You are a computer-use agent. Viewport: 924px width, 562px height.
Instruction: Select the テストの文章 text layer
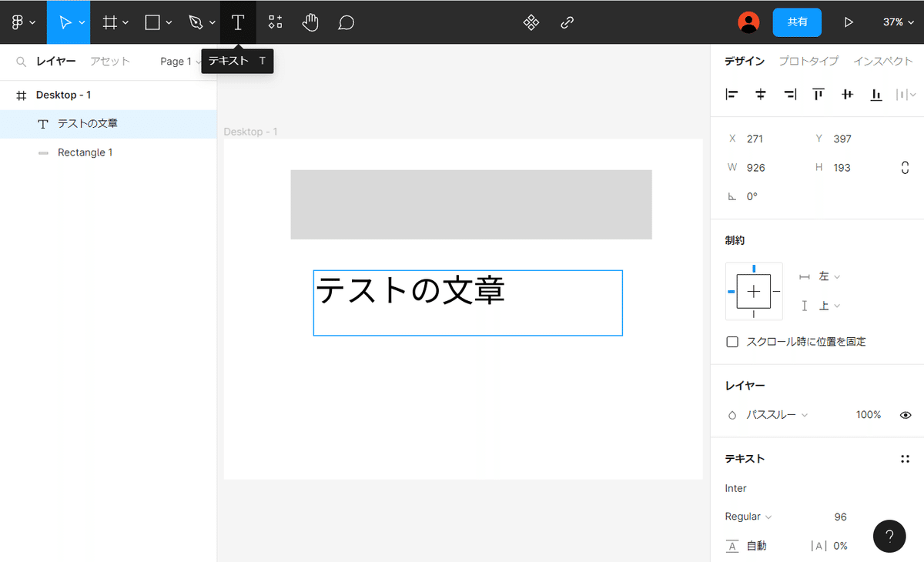click(x=108, y=124)
